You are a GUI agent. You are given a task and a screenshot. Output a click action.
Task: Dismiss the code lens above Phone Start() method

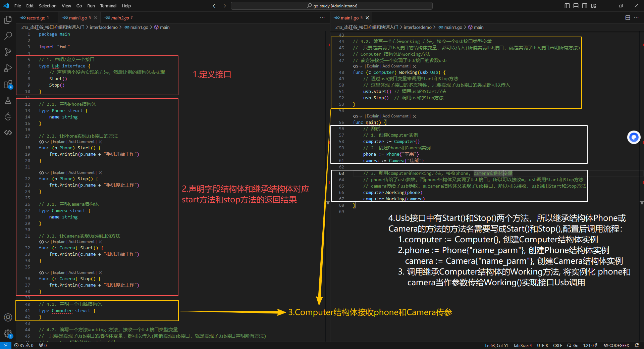[x=100, y=142]
